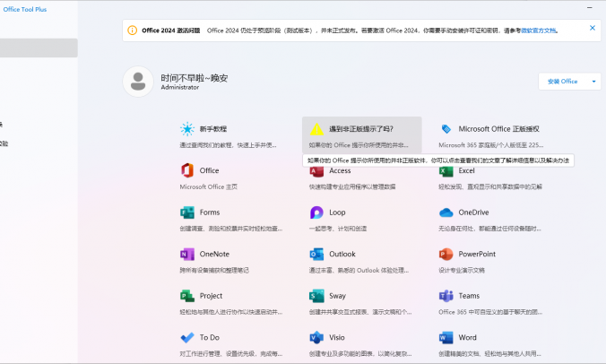
Task: Click the Administrator username text
Action: click(180, 87)
